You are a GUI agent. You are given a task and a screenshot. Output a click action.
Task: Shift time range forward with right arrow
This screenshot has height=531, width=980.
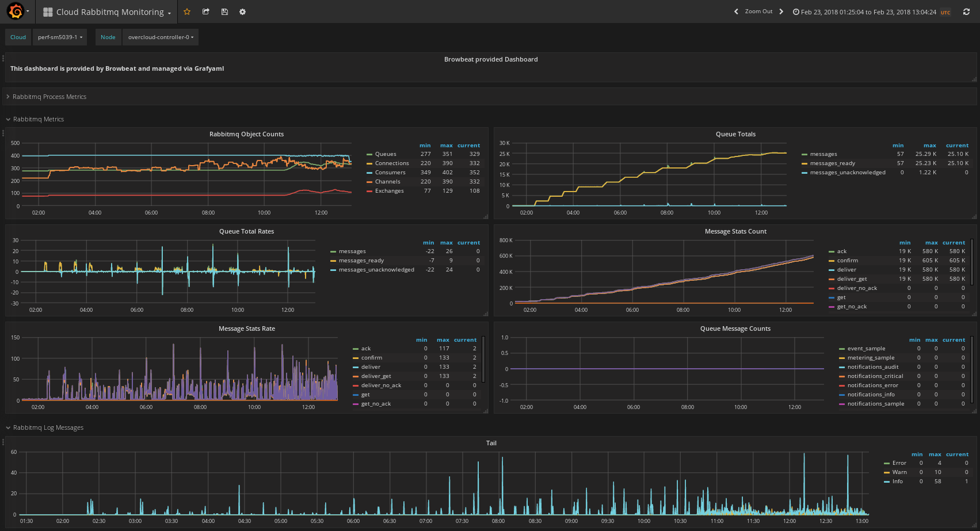point(781,12)
